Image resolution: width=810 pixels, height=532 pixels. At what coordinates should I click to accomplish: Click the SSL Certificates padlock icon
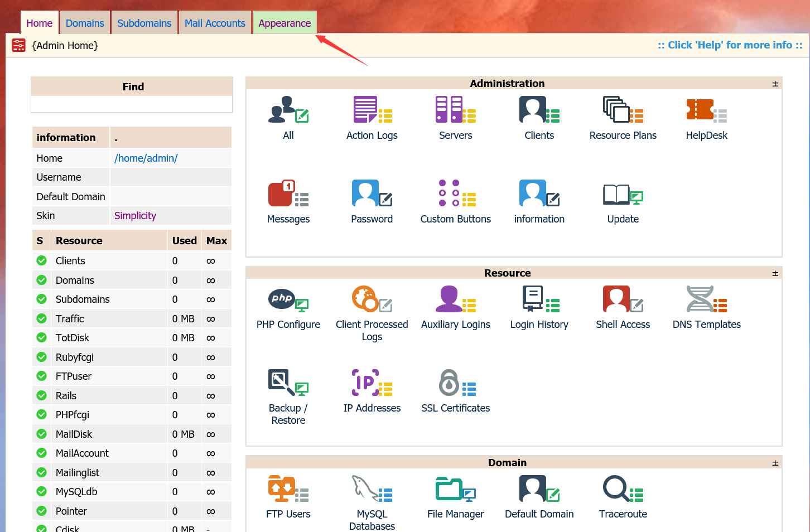(x=455, y=383)
